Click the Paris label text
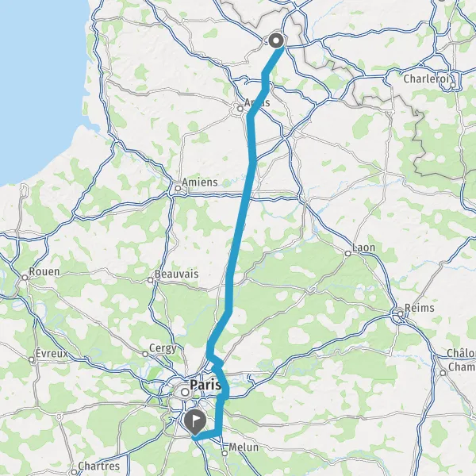Viewport: 476px width, 476px height. [x=205, y=385]
